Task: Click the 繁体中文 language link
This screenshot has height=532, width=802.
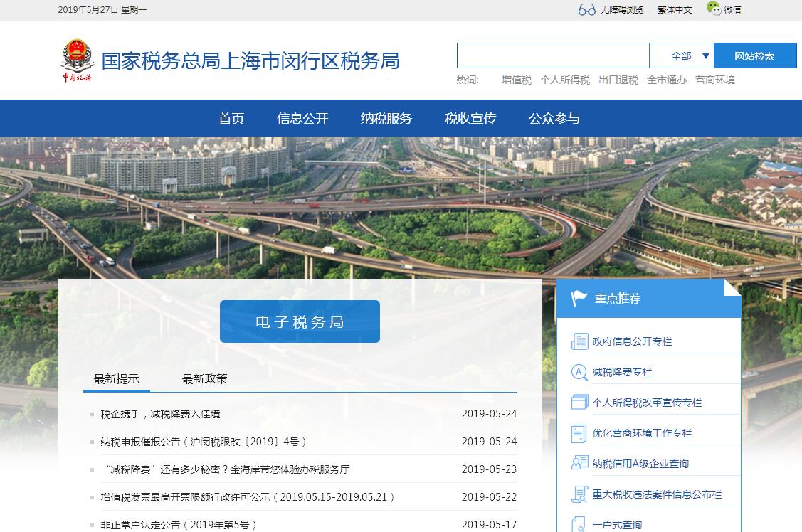Action: pos(675,10)
